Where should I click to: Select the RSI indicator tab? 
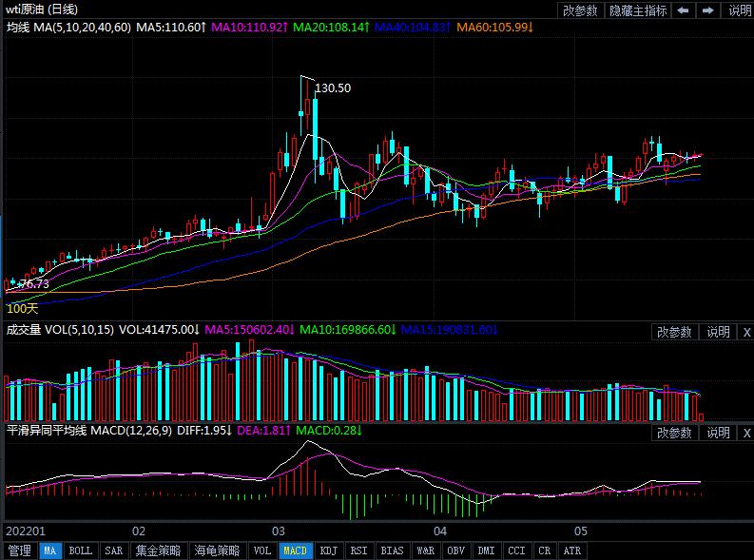tap(358, 550)
